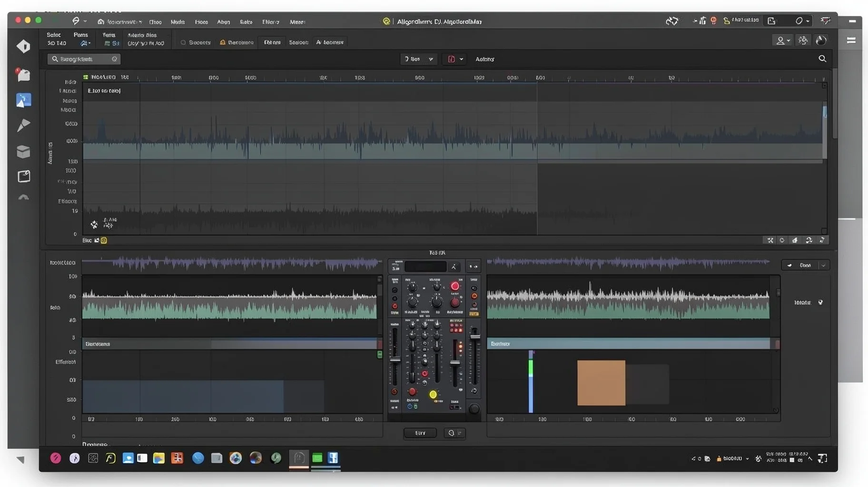Toggle the Ioiota checkbox on right panel

pos(821,302)
